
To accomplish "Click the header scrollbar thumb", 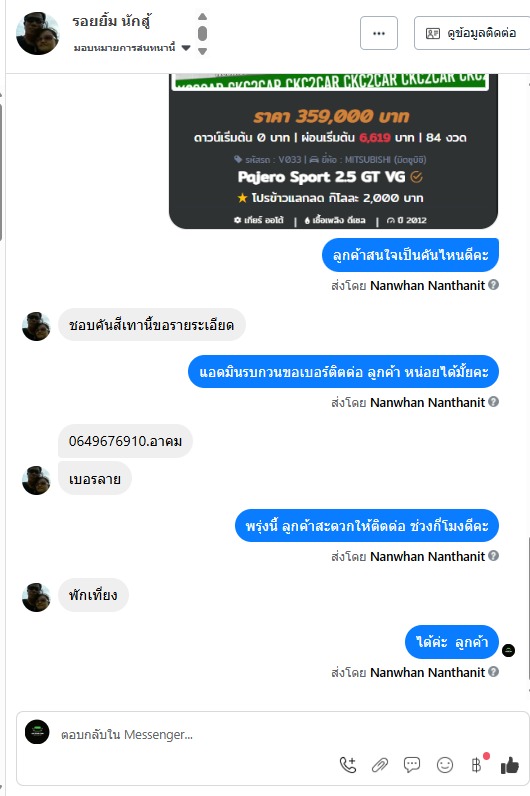I will (203, 34).
